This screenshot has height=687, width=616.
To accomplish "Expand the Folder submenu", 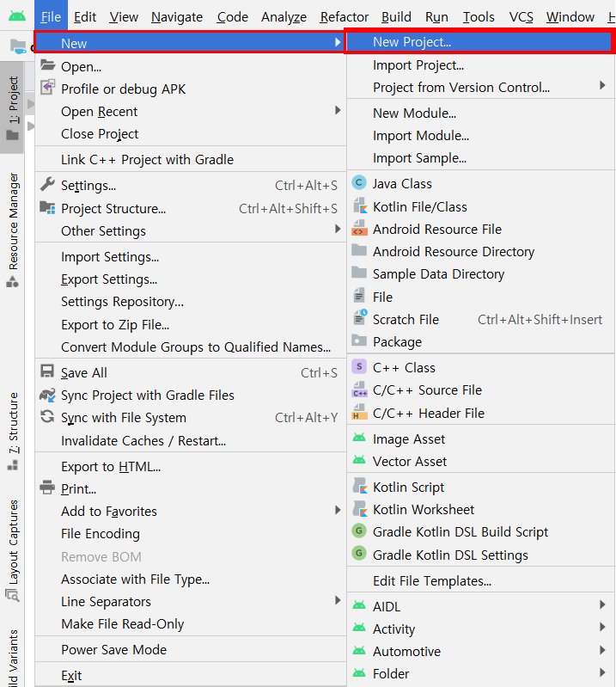I will point(602,672).
